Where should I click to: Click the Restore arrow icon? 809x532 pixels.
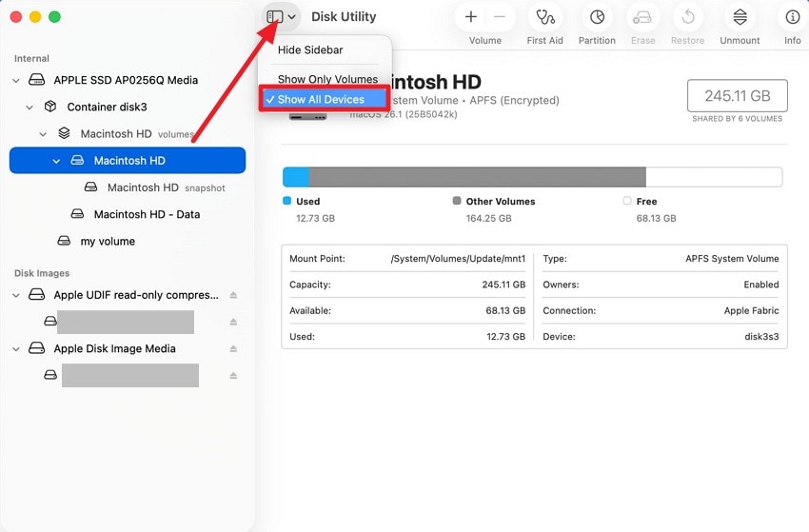[x=688, y=17]
